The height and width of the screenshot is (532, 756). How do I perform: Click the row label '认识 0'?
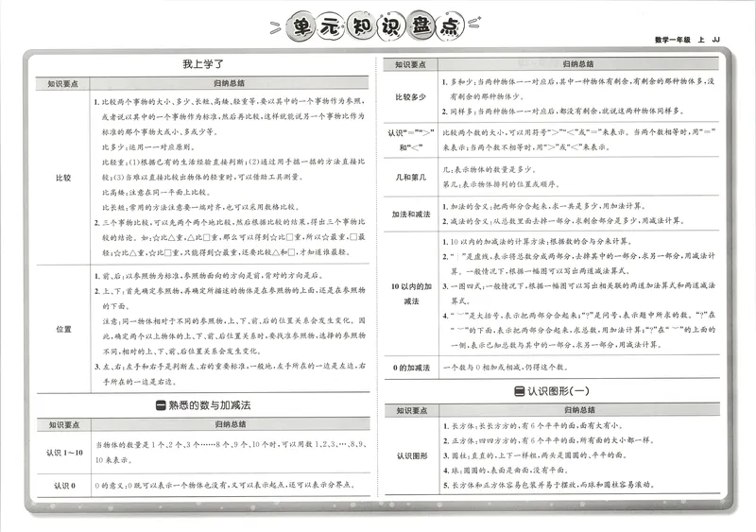64,487
